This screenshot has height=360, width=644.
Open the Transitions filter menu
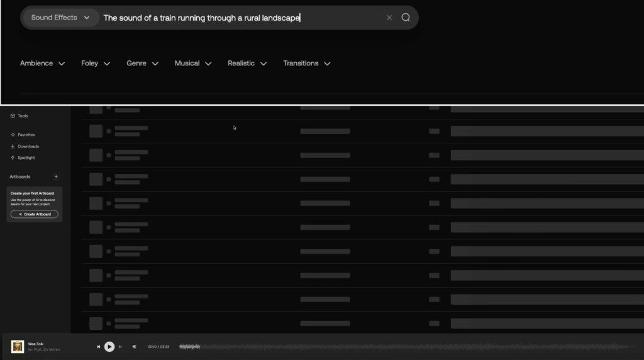pyautogui.click(x=306, y=63)
